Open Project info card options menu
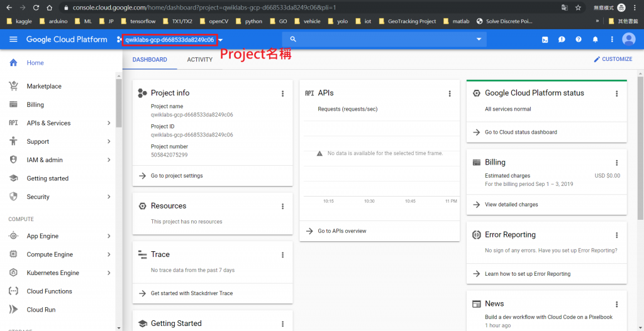This screenshot has height=331, width=644. pyautogui.click(x=282, y=94)
